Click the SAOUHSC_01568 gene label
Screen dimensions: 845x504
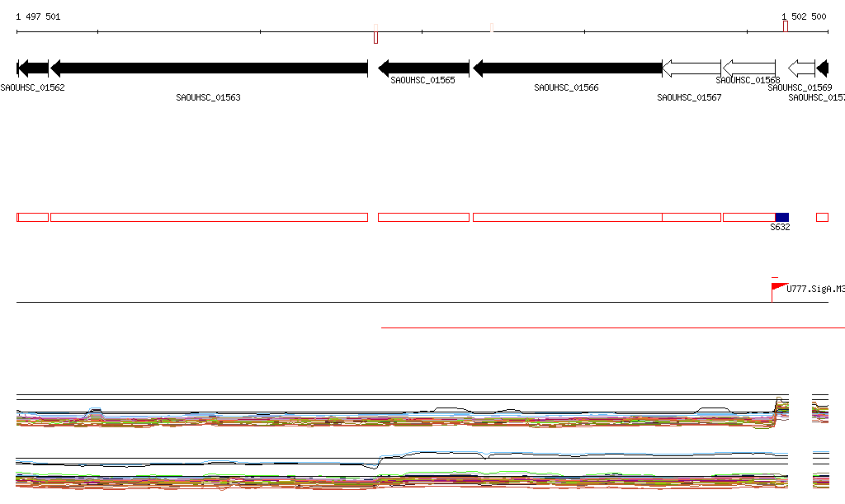tap(748, 80)
